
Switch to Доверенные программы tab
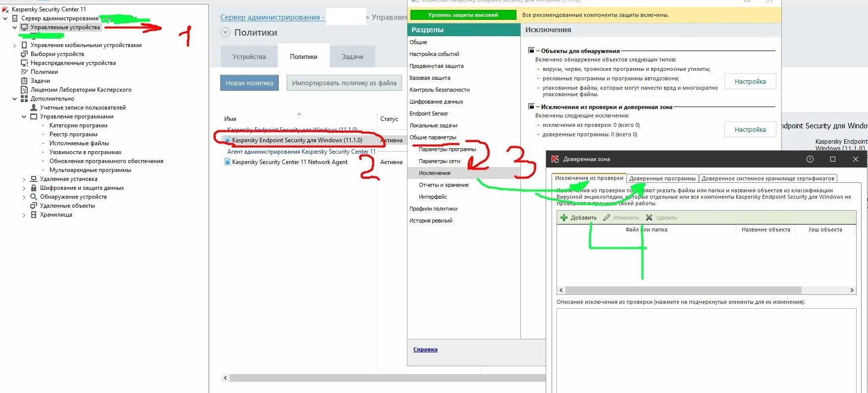pos(663,178)
